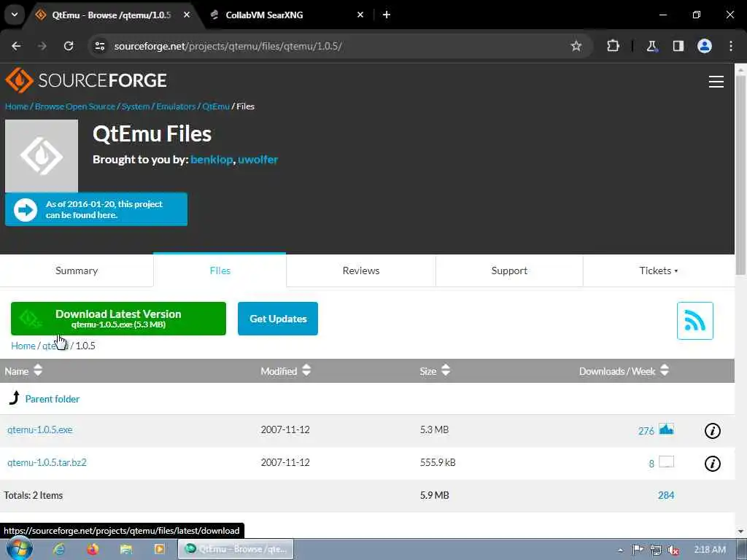Open the hamburger menu on SourceForge

point(716,82)
